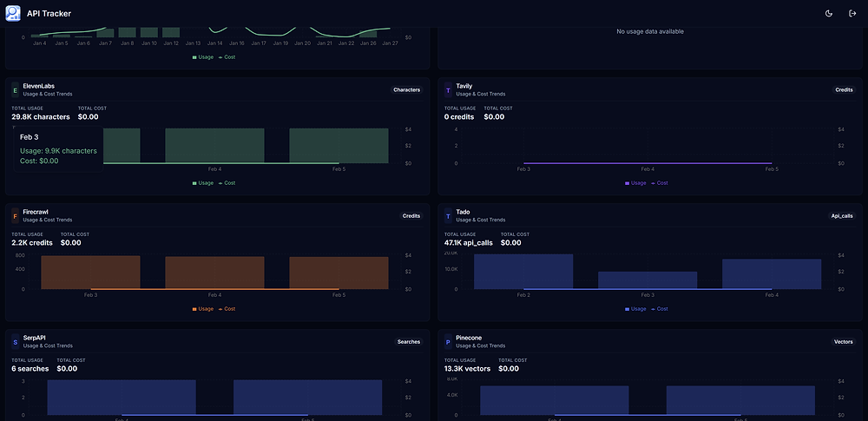Click the Searches badge on SerpAPI card

coord(409,342)
